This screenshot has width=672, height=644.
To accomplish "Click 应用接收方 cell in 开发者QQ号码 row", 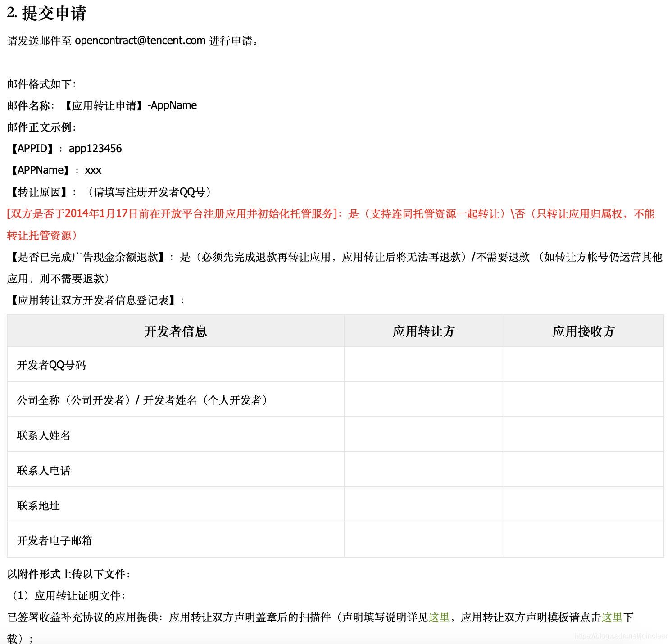I will click(x=584, y=364).
